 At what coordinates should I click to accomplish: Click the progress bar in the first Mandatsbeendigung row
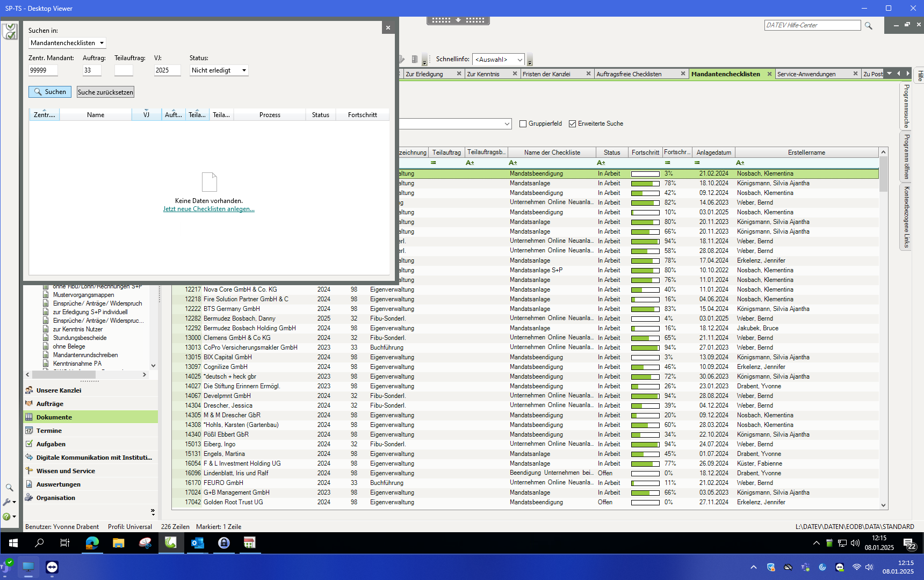(645, 174)
